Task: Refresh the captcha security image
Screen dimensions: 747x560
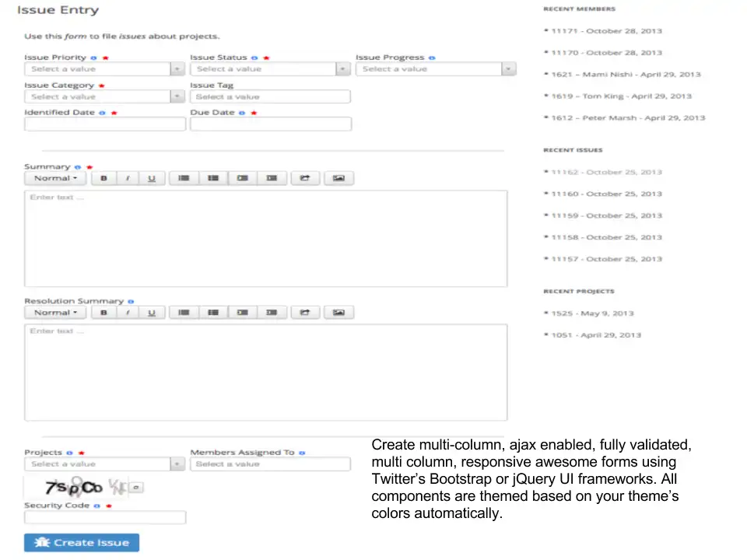Action: [x=136, y=488]
